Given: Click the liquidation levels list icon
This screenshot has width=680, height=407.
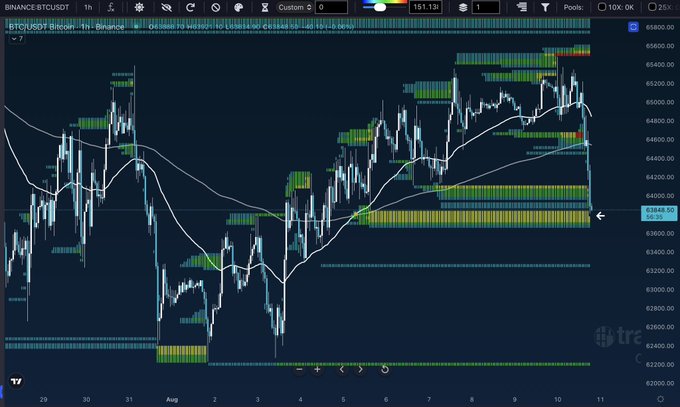Looking at the screenshot, I should [x=522, y=7].
